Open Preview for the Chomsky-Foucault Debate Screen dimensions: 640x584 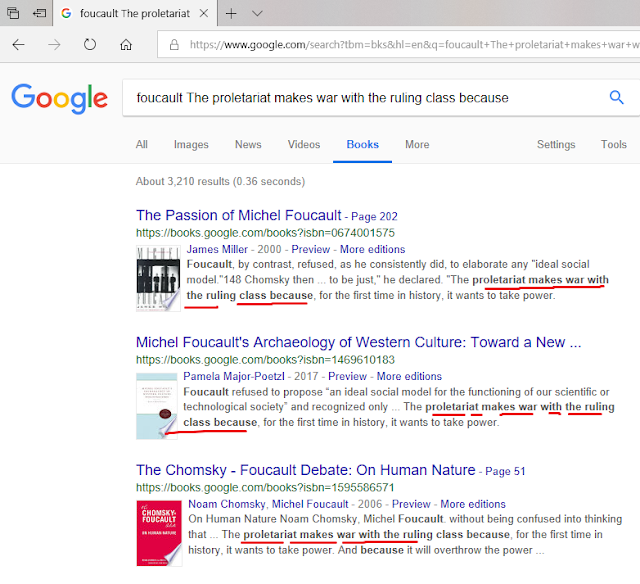point(411,504)
